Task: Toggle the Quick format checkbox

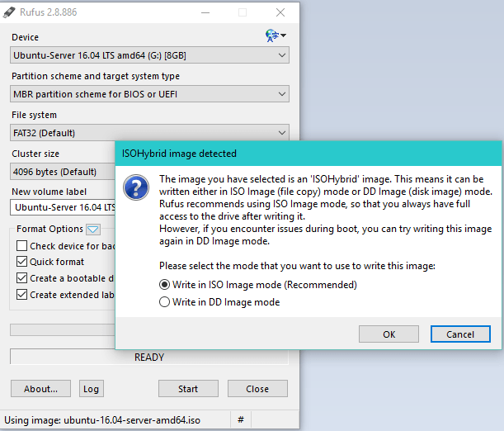Action: [21, 261]
